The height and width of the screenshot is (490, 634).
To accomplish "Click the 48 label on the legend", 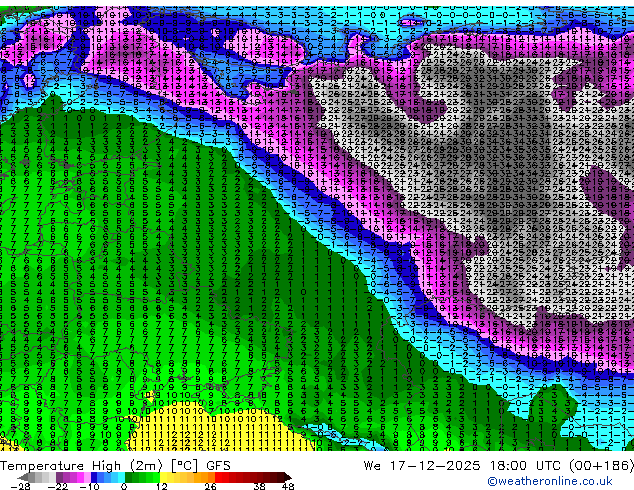I will [x=288, y=486].
